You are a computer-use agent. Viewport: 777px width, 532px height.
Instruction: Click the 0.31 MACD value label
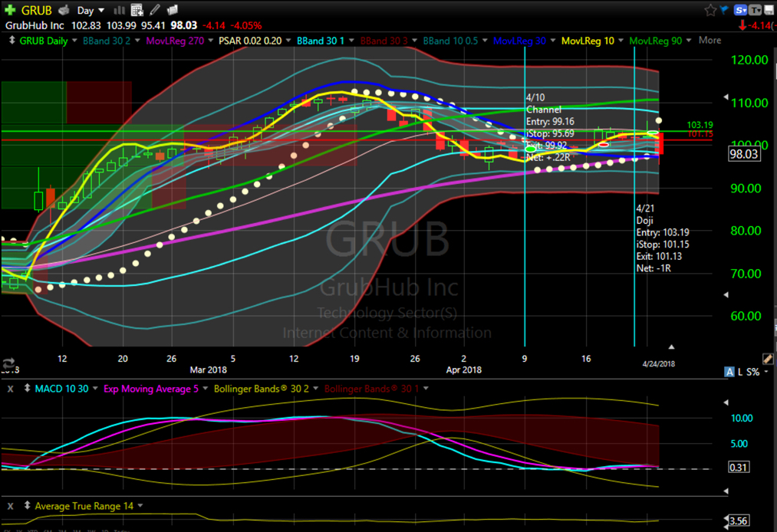tap(739, 467)
